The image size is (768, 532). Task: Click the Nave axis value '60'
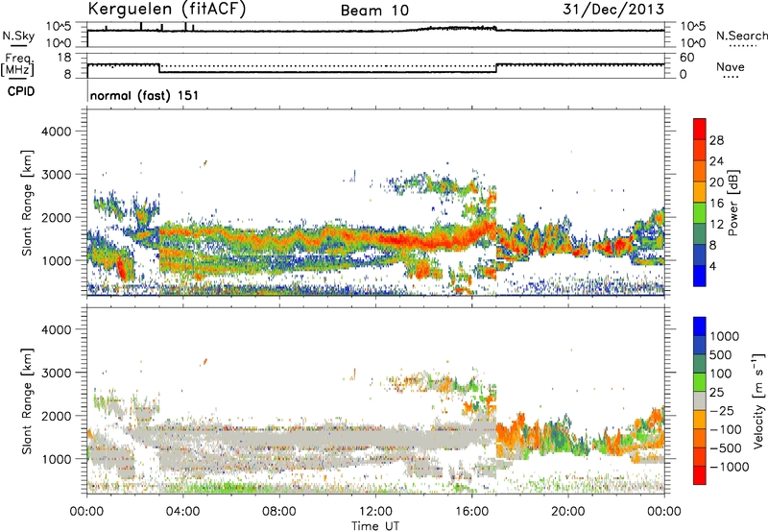coord(687,58)
